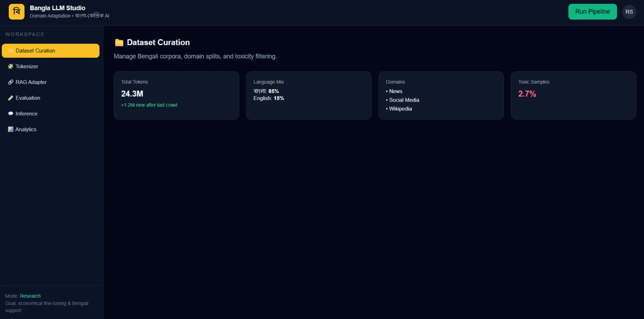Viewport: 644px width, 319px height.
Task: Click the Bangla LLM Studio logo icon
Action: pos(17,12)
